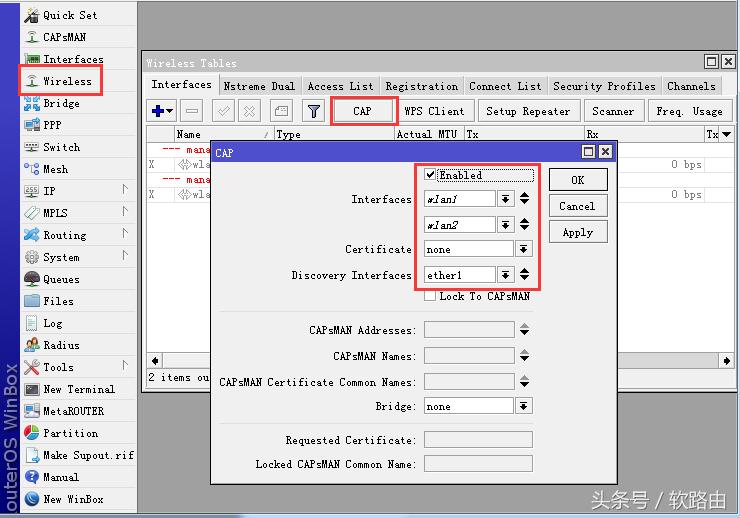Open the Files sidebar icon
This screenshot has height=518, width=740.
click(x=32, y=301)
